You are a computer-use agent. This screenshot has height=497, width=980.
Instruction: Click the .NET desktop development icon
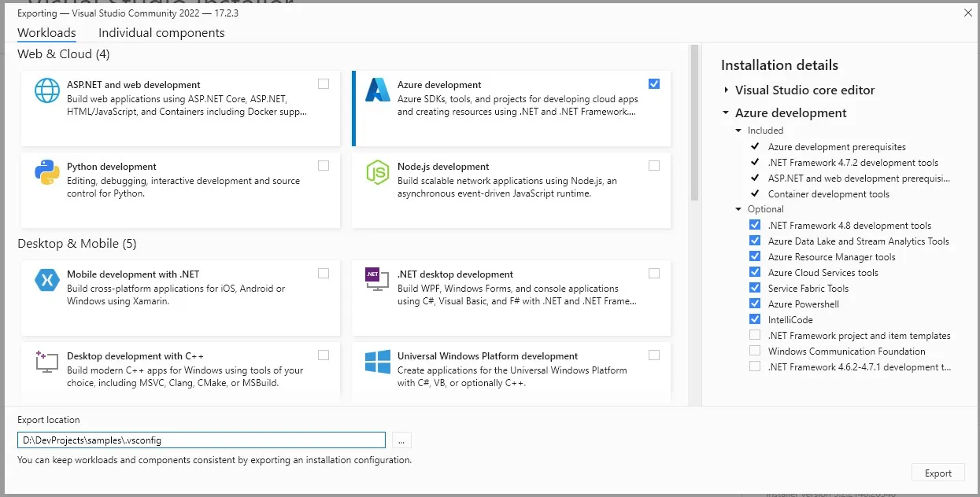pyautogui.click(x=377, y=279)
